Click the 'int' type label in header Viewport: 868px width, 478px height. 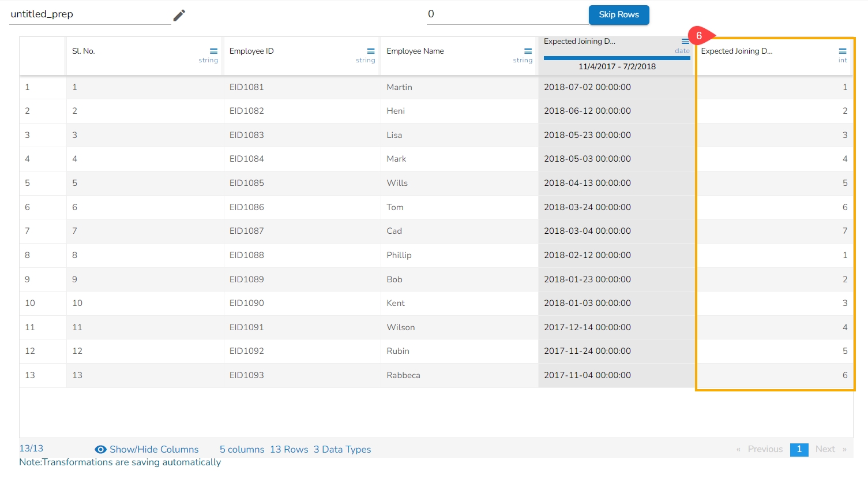843,60
